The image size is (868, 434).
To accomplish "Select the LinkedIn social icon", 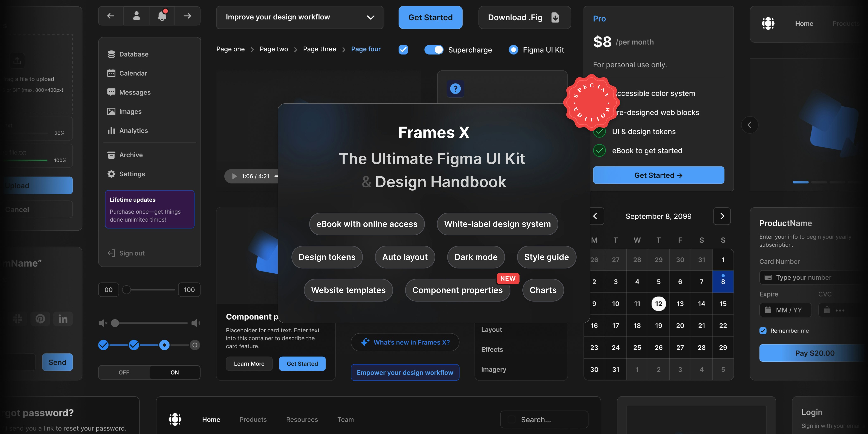I will 63,319.
